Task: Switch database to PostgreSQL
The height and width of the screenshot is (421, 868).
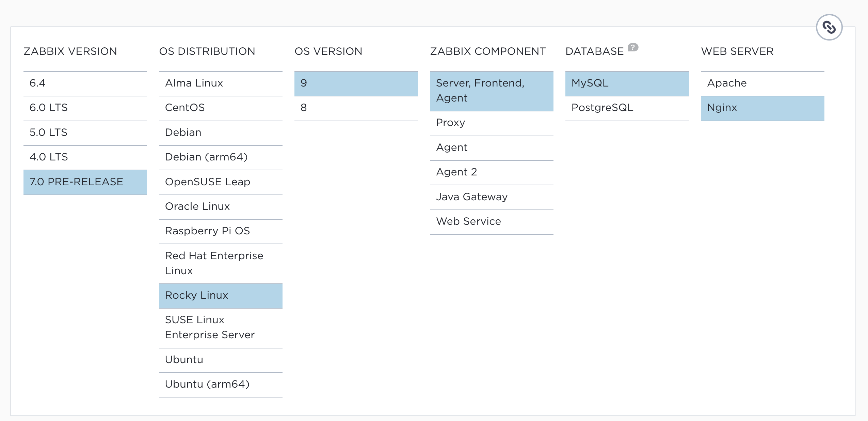Action: (627, 108)
